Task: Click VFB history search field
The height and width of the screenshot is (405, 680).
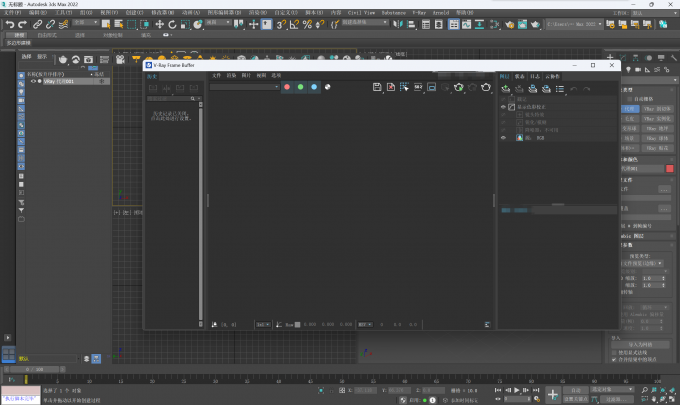Action: tap(171, 99)
